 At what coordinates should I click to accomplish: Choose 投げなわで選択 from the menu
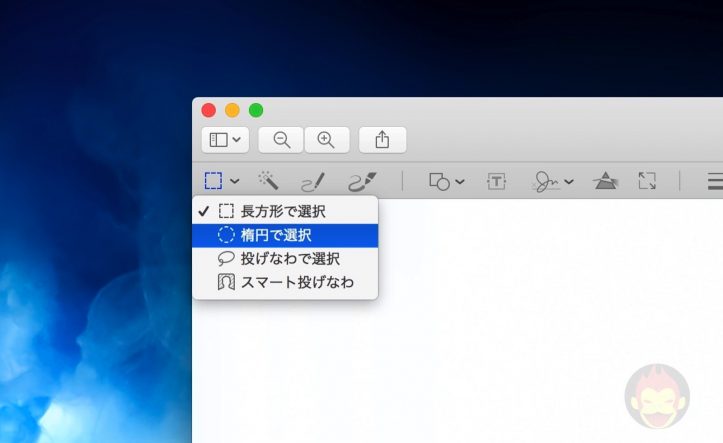pos(285,259)
